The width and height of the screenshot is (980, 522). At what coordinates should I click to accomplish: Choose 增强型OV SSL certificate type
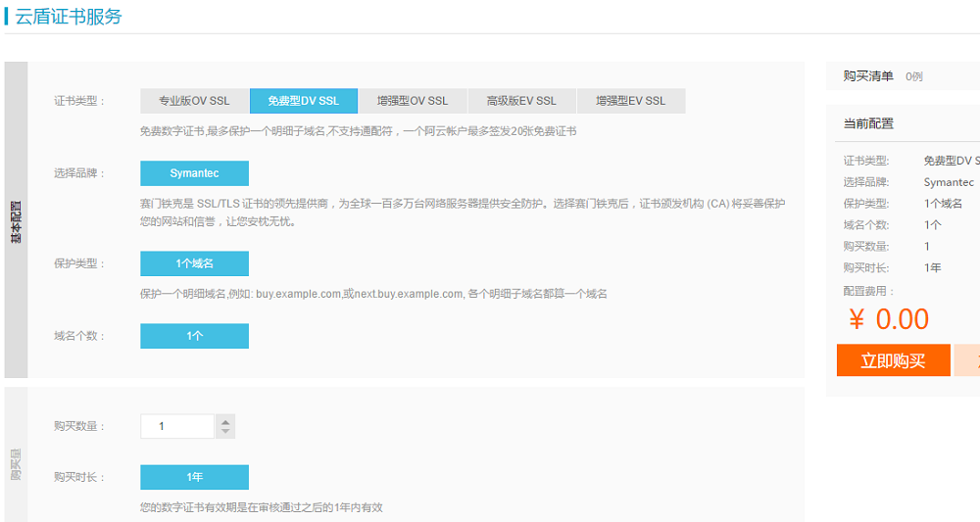[413, 101]
